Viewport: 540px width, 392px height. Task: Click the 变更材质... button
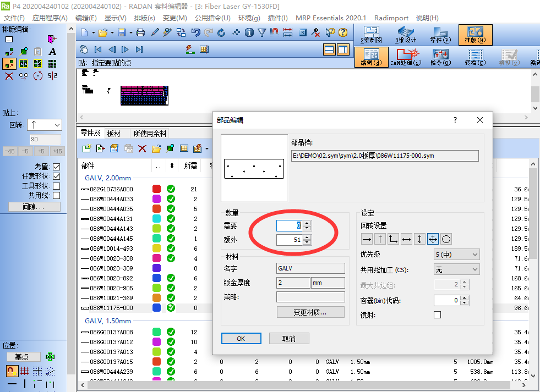(310, 312)
